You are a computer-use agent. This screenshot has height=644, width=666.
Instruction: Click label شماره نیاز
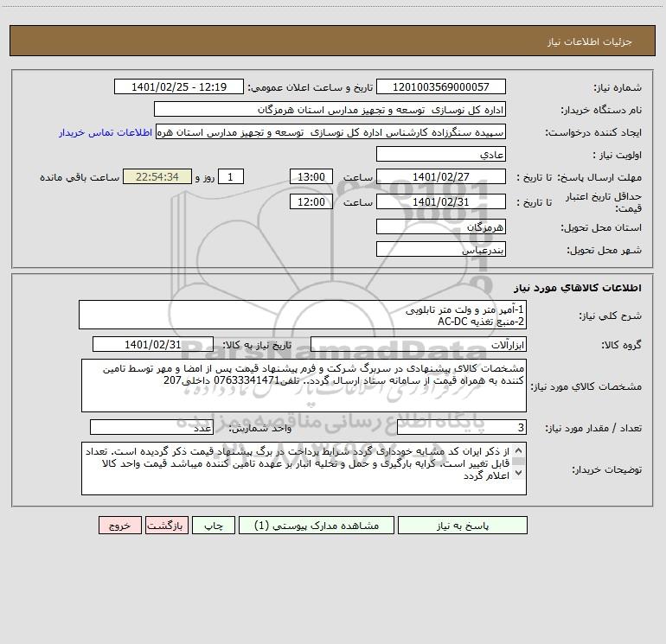(618, 88)
